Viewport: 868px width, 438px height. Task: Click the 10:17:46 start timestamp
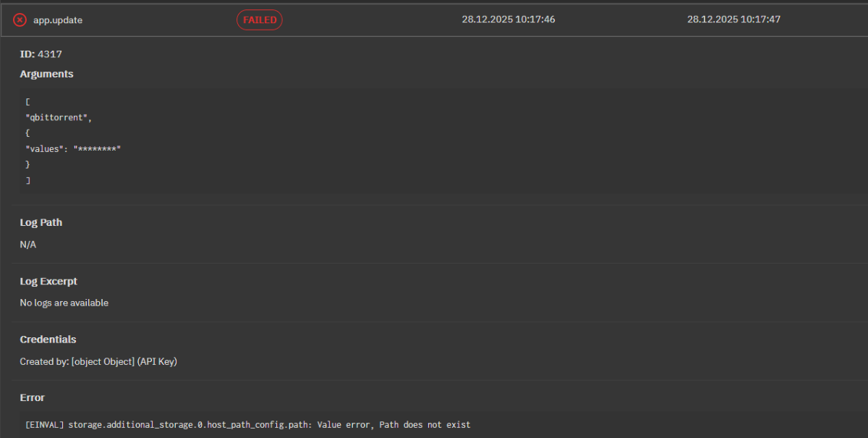coord(509,20)
